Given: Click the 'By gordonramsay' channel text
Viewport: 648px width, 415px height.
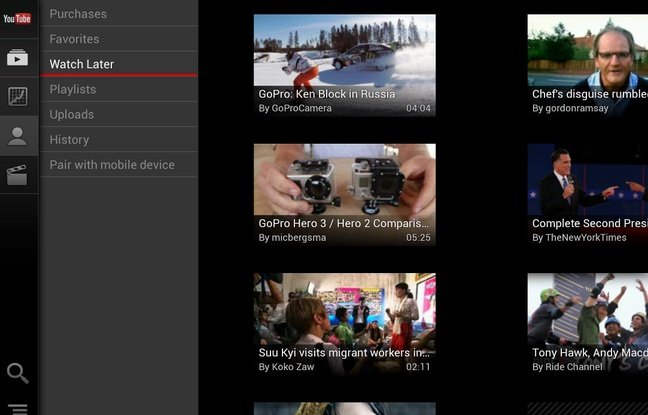Looking at the screenshot, I should click(570, 108).
